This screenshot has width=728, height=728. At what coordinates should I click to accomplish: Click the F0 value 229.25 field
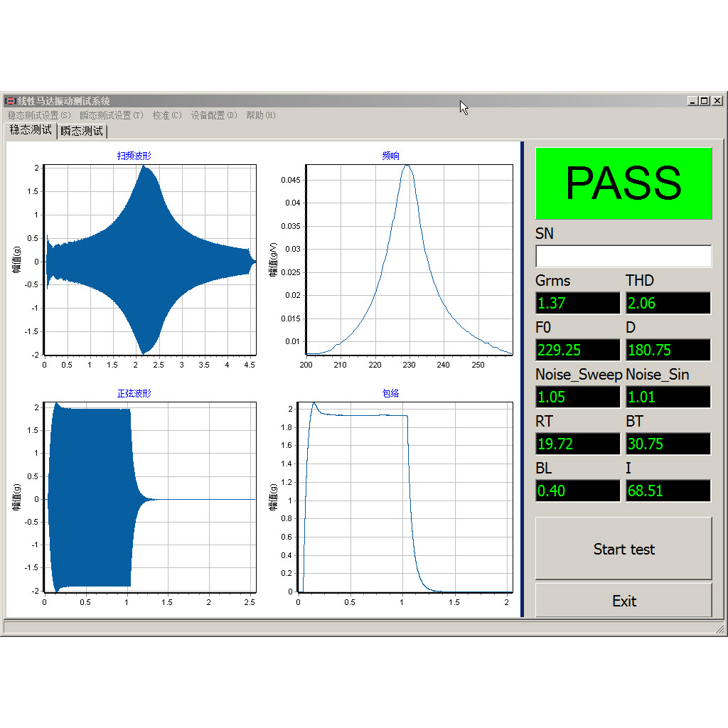[577, 350]
